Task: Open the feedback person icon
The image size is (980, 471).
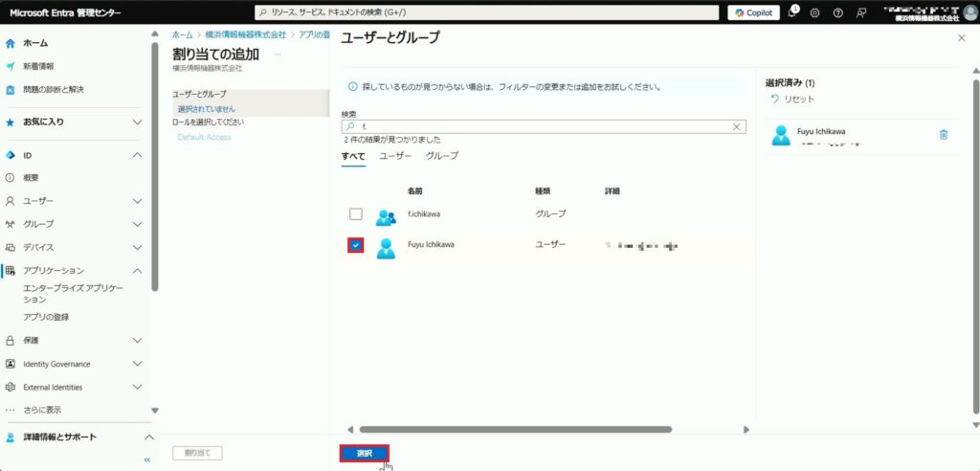Action: (x=861, y=12)
